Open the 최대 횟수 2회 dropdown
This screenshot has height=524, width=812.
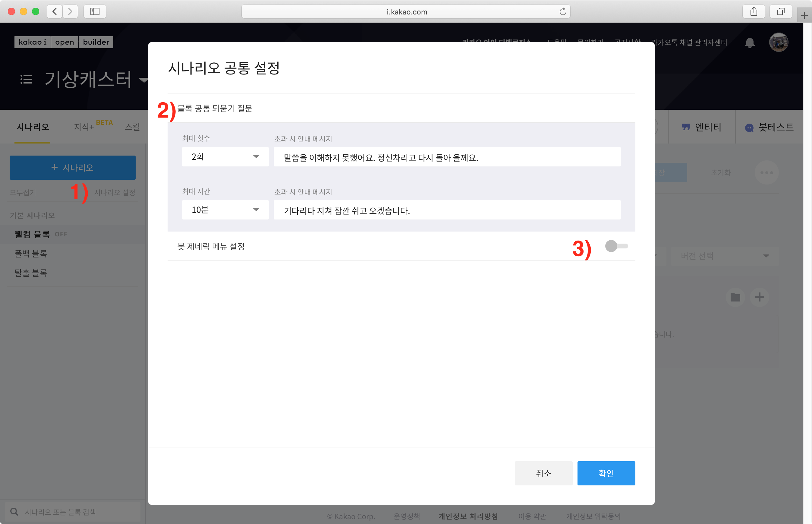pos(225,157)
